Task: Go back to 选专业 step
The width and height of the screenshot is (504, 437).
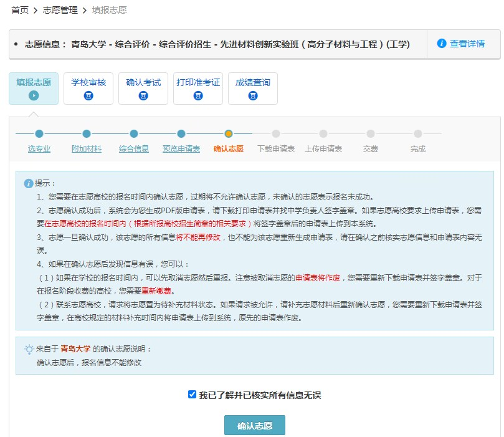Action: (x=39, y=149)
